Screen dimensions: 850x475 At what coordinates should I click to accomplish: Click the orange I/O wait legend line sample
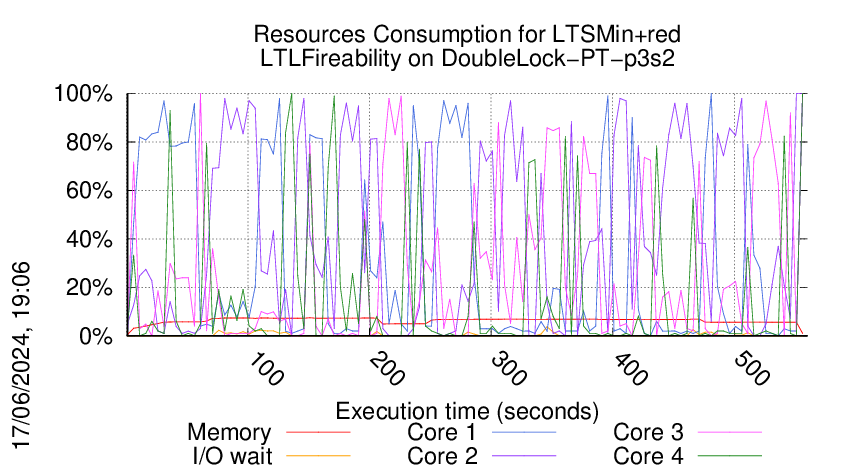pos(318,456)
